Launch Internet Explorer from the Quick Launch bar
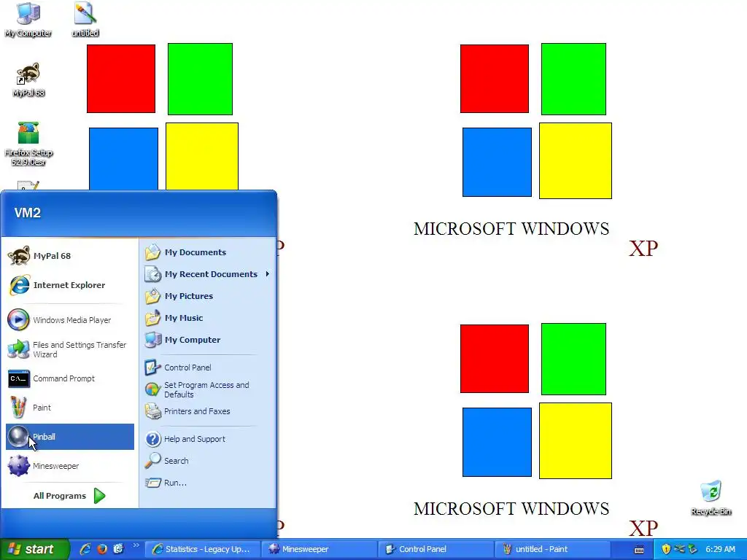747x560 pixels. tap(85, 549)
